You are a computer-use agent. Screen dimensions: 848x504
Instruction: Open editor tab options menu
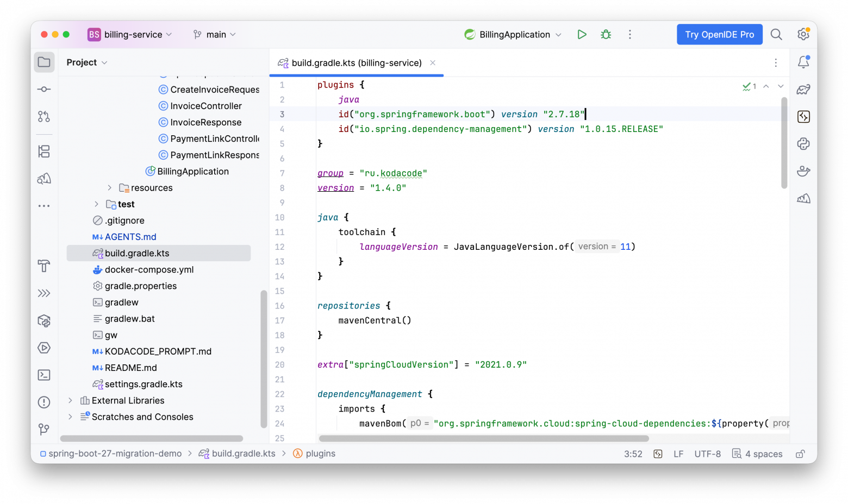click(776, 63)
